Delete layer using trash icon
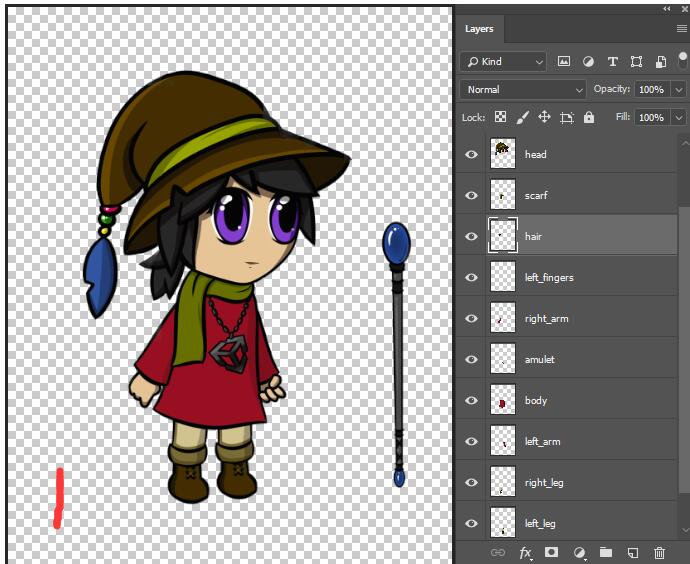The width and height of the screenshot is (690, 564). (x=659, y=553)
